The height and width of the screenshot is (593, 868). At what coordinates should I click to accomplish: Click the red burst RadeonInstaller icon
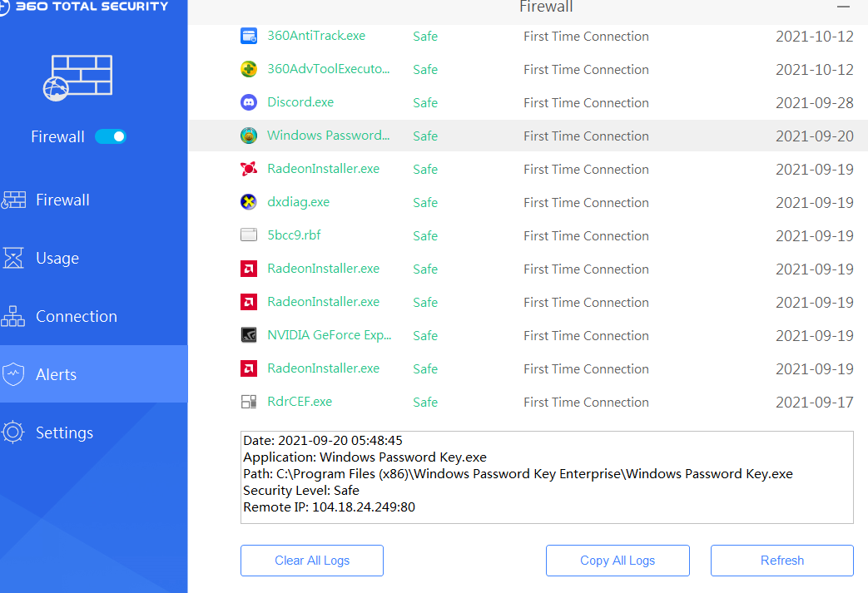pos(249,169)
